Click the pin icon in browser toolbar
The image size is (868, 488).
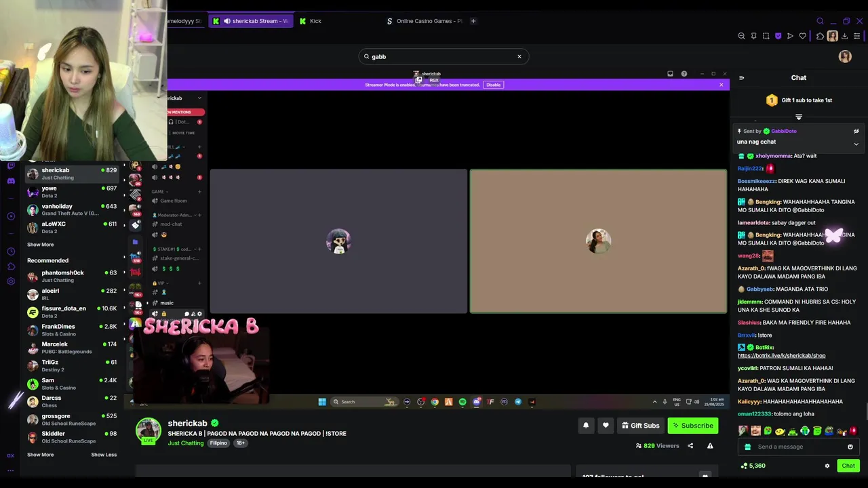[753, 36]
